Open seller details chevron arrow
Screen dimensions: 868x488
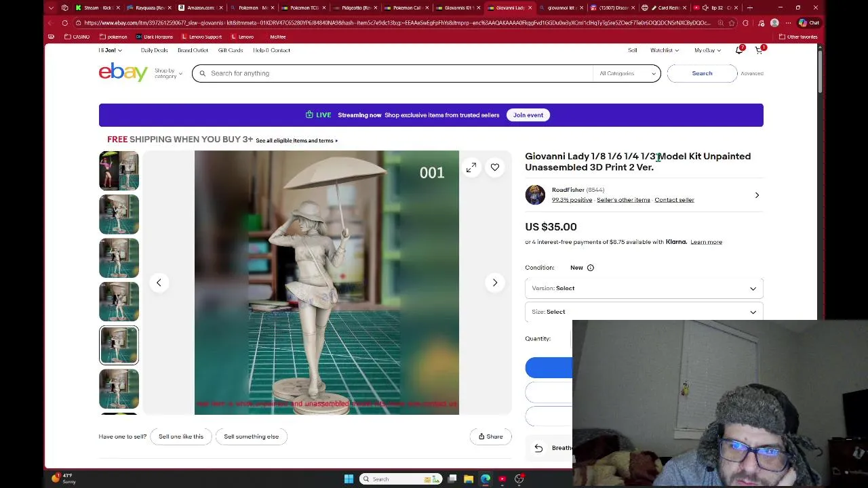coord(757,195)
